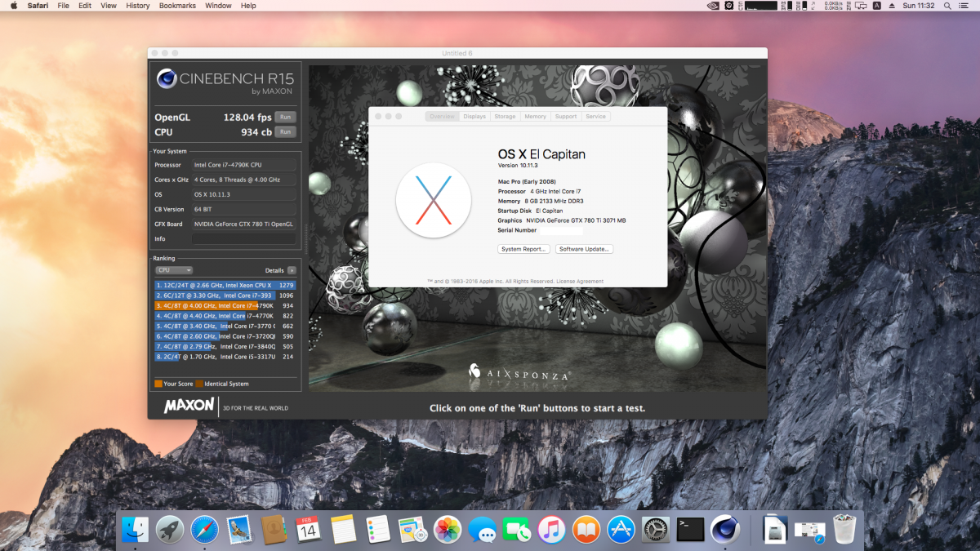Viewport: 980px width, 551px height.
Task: Switch to Memory tab in About This Mac
Action: (x=536, y=117)
